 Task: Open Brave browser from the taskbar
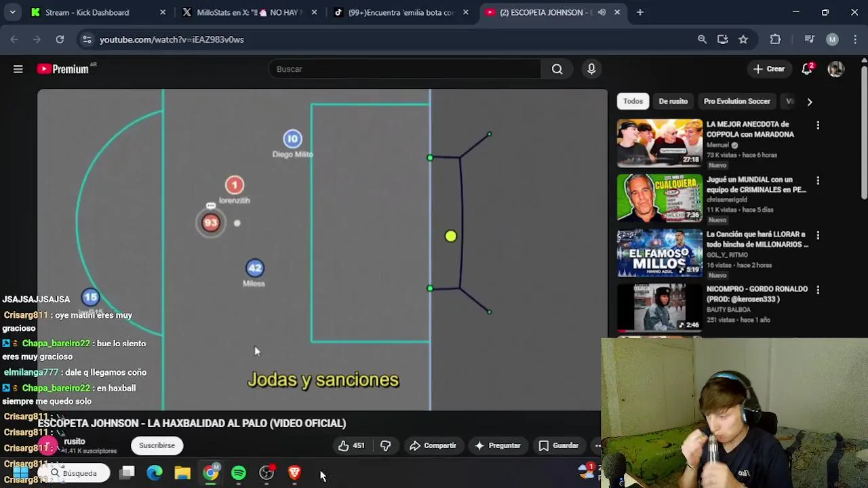tap(294, 473)
